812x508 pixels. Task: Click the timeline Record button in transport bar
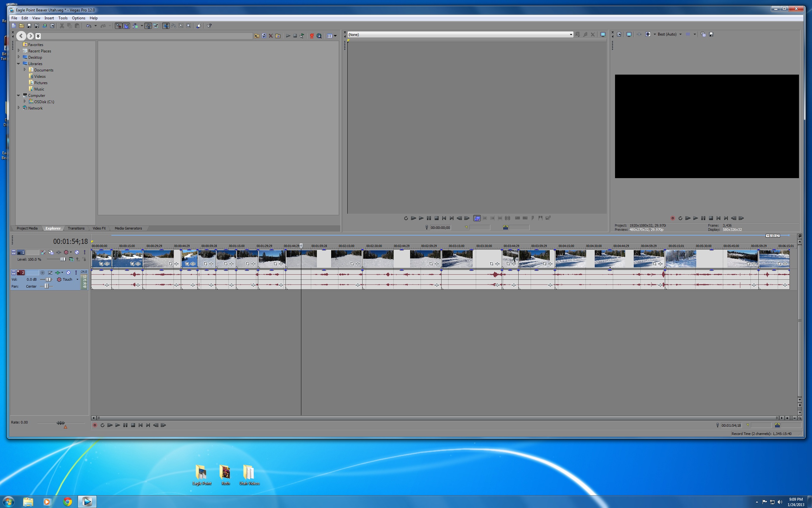(95, 425)
